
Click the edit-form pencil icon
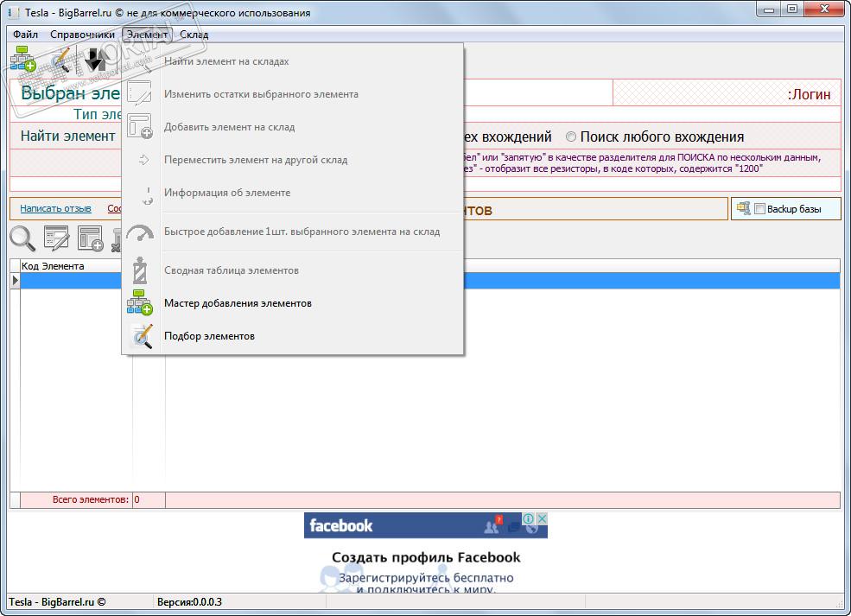(x=56, y=238)
